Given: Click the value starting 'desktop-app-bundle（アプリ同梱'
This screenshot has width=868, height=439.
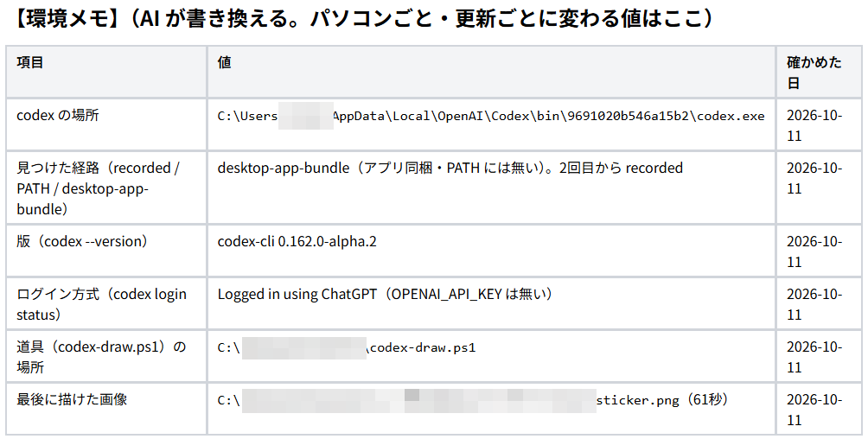Looking at the screenshot, I should [450, 168].
